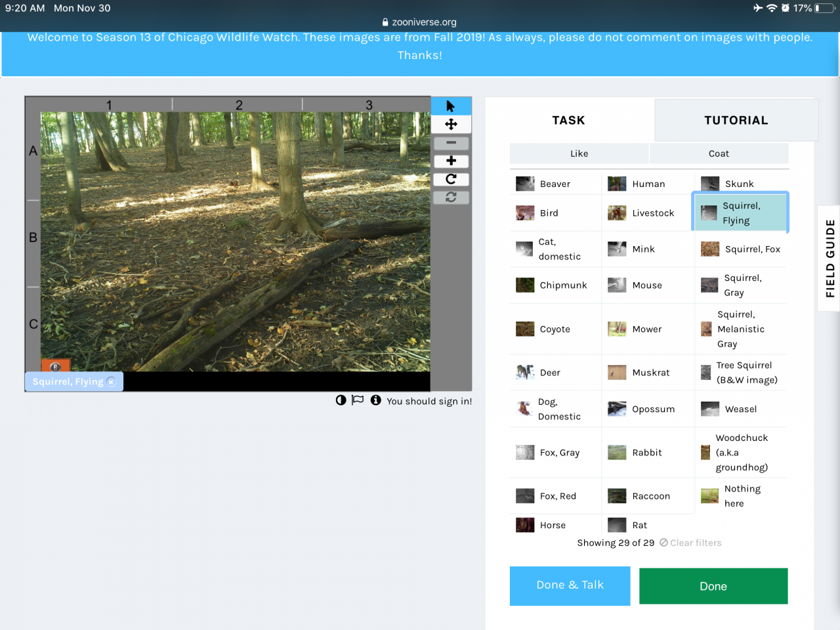Clear the species filters
This screenshot has width=840, height=630.
point(690,543)
